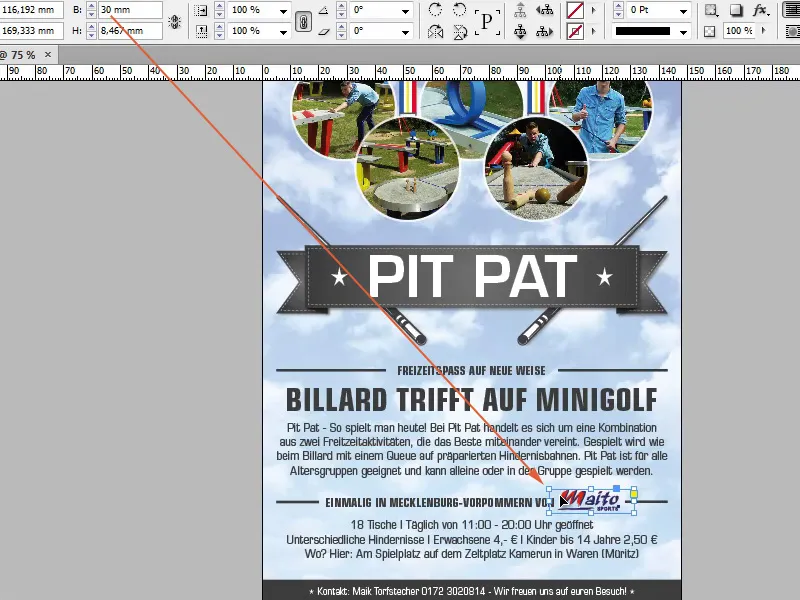Click the fill color swatch
Viewport: 800px width, 600px height.
576,10
